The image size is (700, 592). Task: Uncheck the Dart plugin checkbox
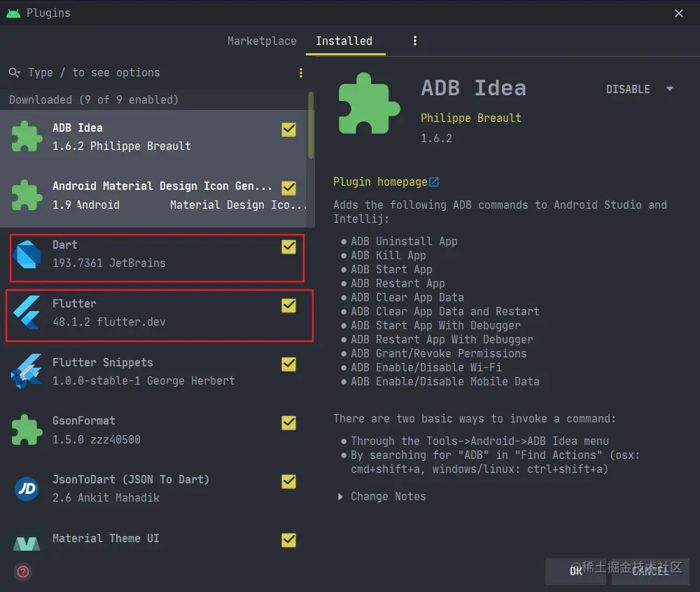coord(289,247)
